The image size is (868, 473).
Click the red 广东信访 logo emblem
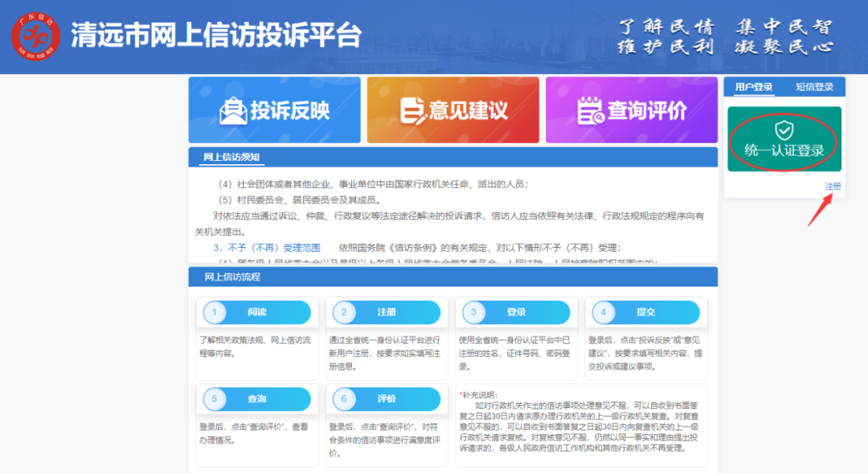[x=36, y=36]
